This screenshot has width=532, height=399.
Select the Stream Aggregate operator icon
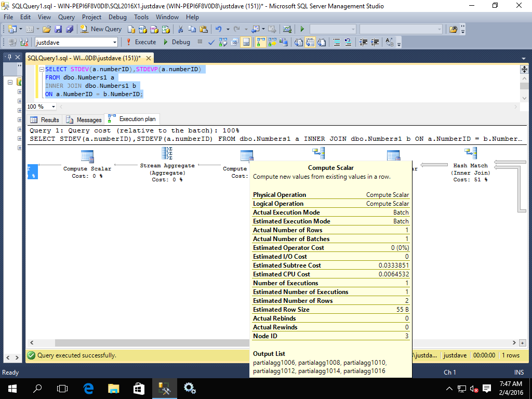167,154
